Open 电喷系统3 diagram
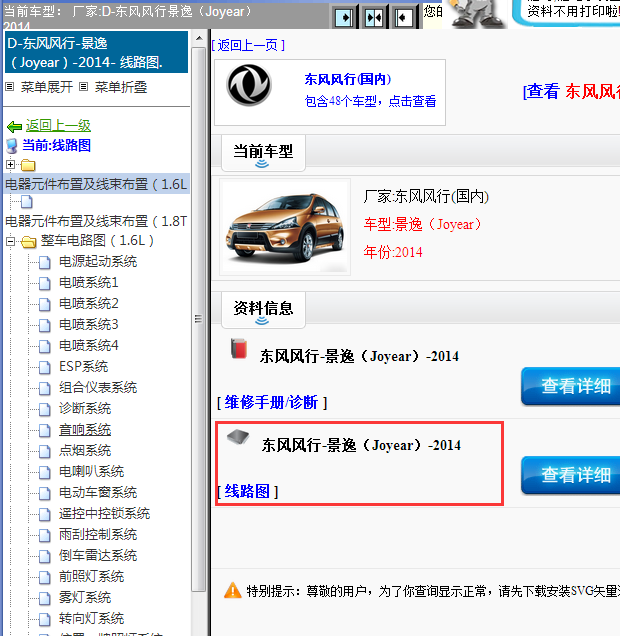The height and width of the screenshot is (636, 620). [x=88, y=324]
